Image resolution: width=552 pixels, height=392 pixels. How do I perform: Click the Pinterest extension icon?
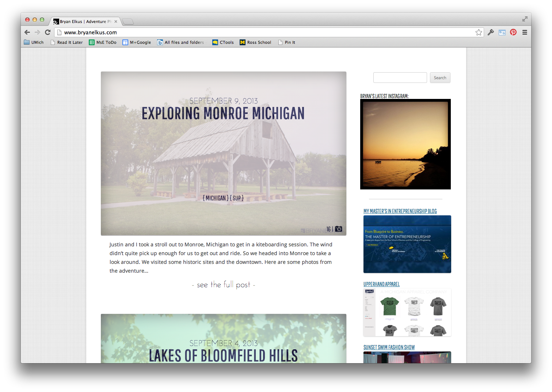click(513, 32)
